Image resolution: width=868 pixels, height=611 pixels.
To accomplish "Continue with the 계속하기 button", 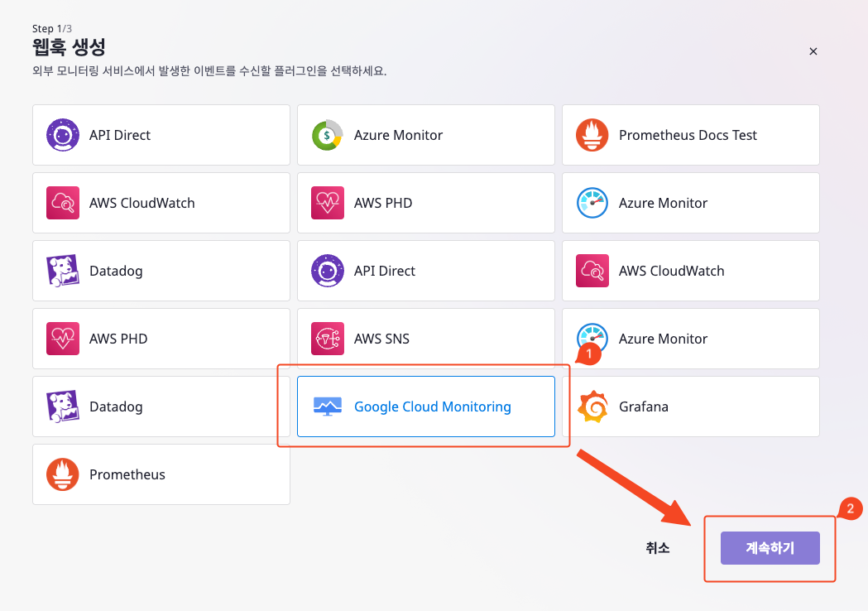I will pyautogui.click(x=770, y=548).
